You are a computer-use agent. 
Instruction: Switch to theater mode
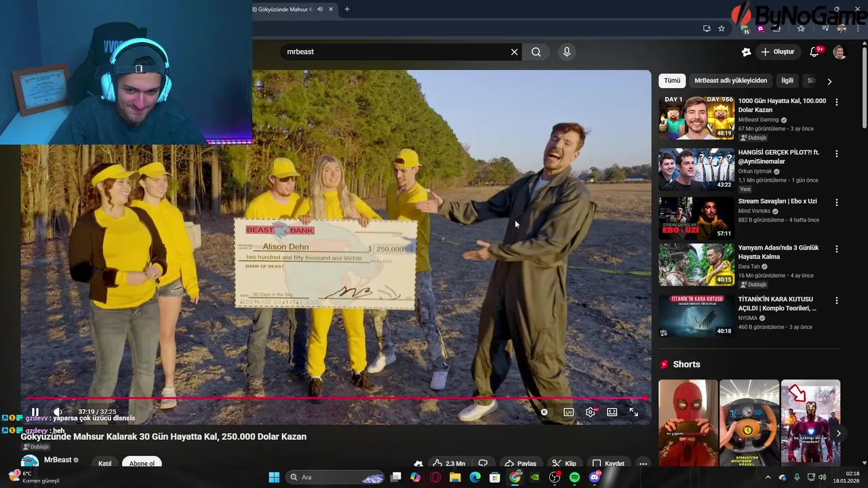pos(612,412)
